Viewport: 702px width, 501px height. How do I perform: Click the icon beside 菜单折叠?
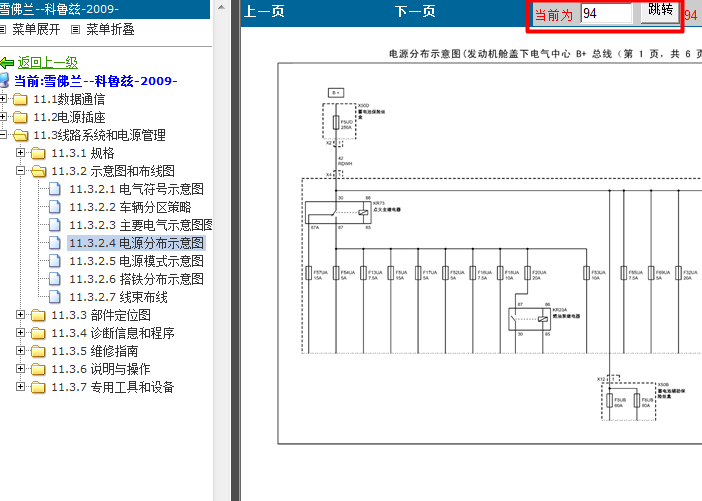[x=76, y=30]
